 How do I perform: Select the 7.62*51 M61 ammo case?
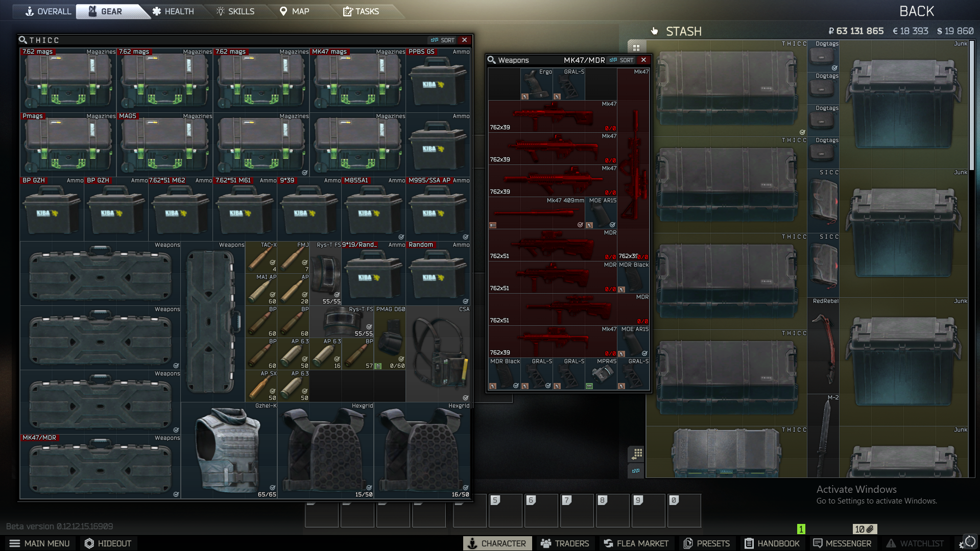[245, 209]
